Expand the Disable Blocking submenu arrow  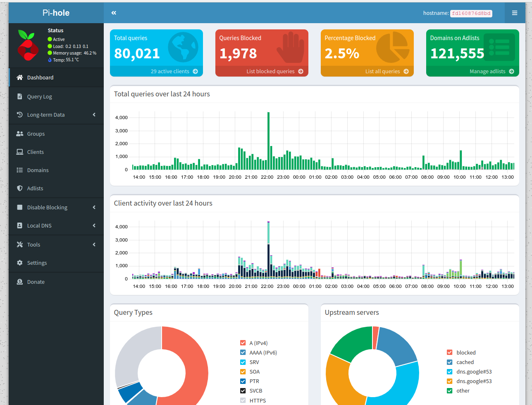(94, 207)
